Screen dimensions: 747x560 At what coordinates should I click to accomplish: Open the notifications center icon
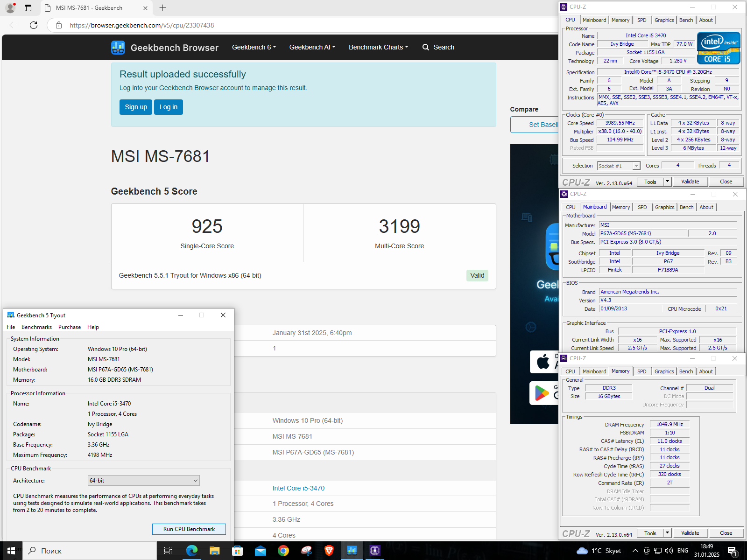point(733,551)
